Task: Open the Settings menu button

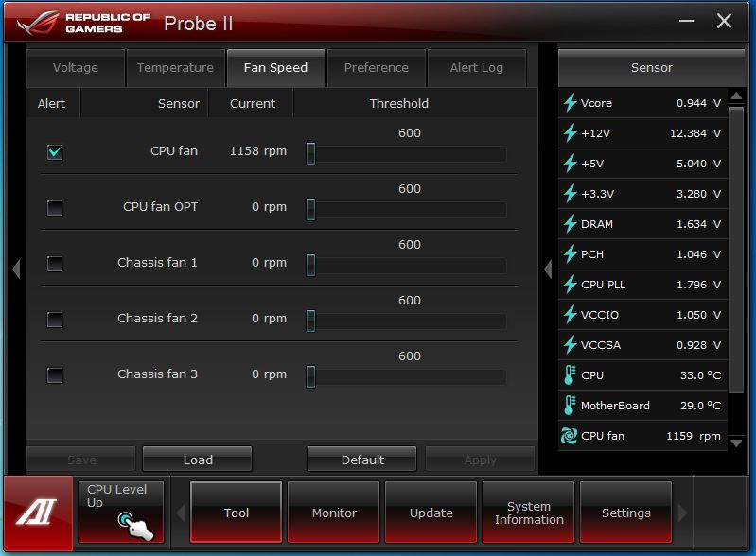Action: click(x=625, y=513)
